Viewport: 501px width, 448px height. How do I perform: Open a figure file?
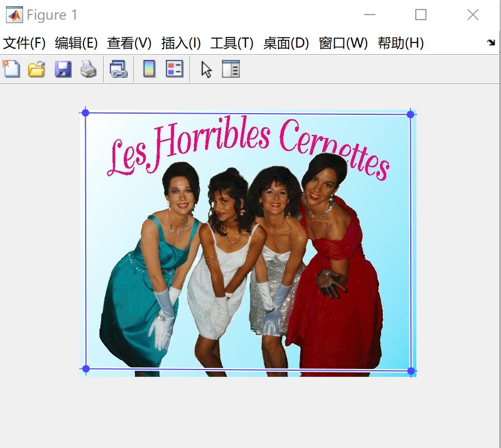[35, 68]
